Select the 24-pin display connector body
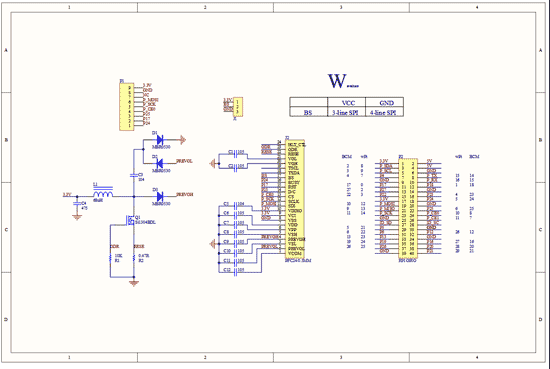 [294, 199]
